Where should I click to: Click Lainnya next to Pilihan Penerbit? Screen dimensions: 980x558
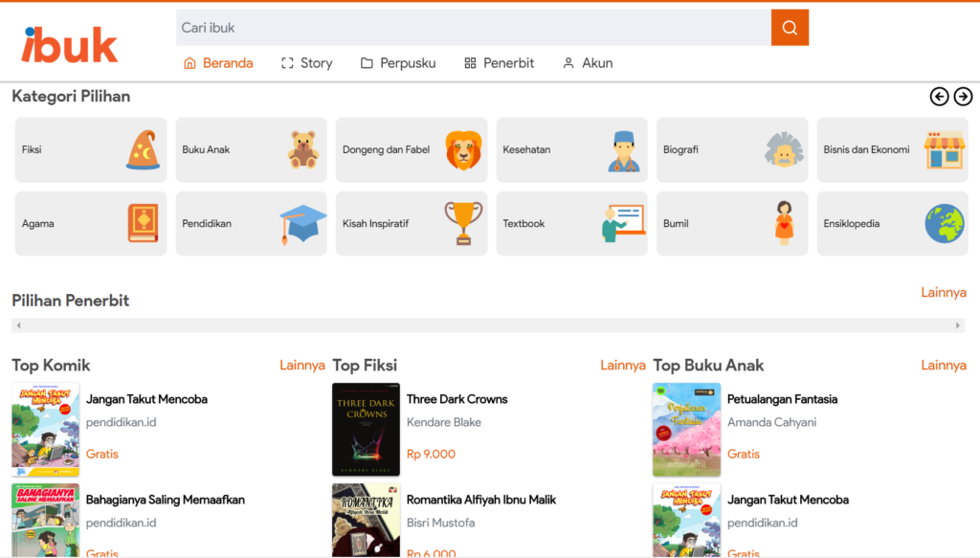943,293
